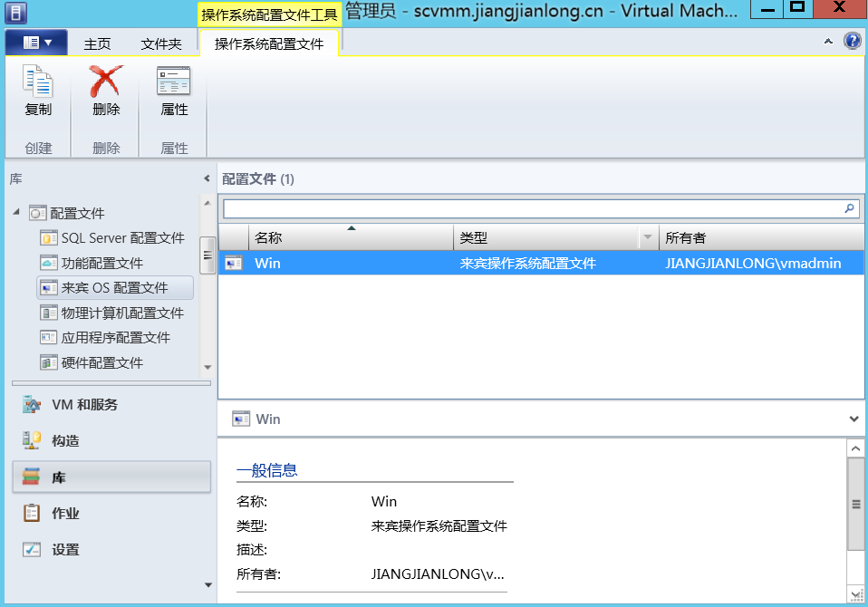Click the profile search input field
This screenshot has height=607, width=868.
533,208
